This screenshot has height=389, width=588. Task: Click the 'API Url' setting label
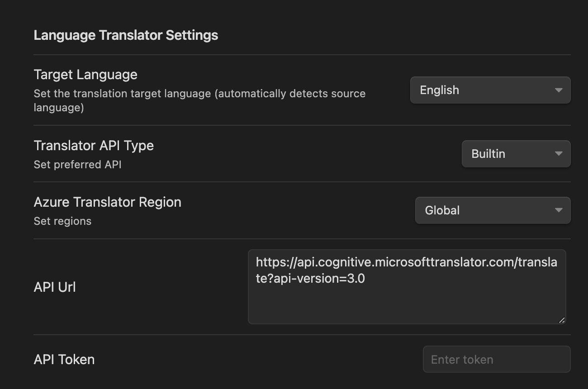coord(55,287)
